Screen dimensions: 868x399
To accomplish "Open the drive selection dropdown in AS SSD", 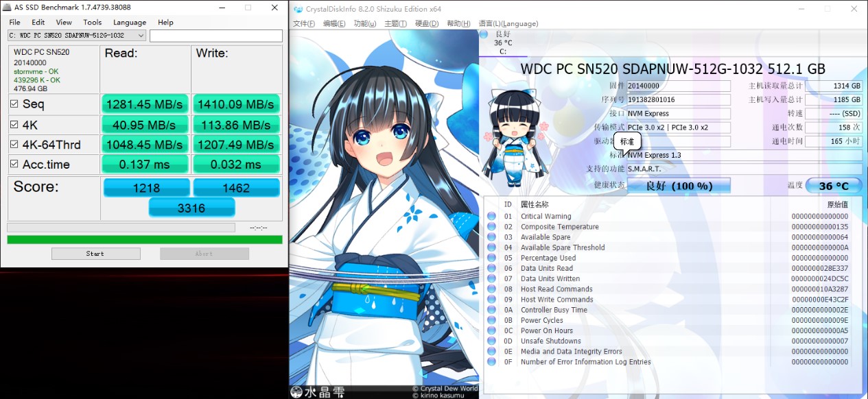I will click(x=76, y=36).
